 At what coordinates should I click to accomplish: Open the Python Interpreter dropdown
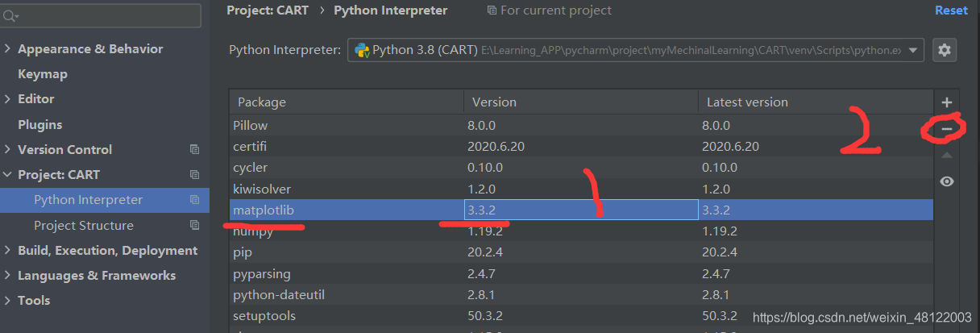tap(636, 50)
